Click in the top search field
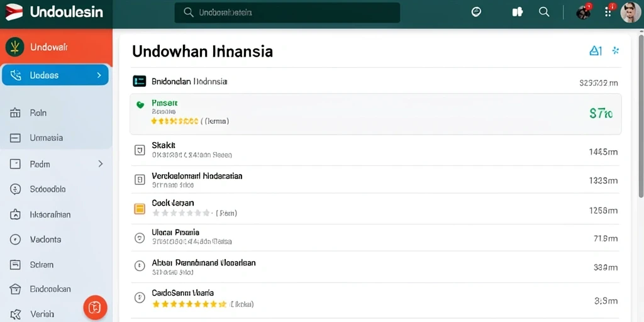644x322 pixels. [x=287, y=13]
